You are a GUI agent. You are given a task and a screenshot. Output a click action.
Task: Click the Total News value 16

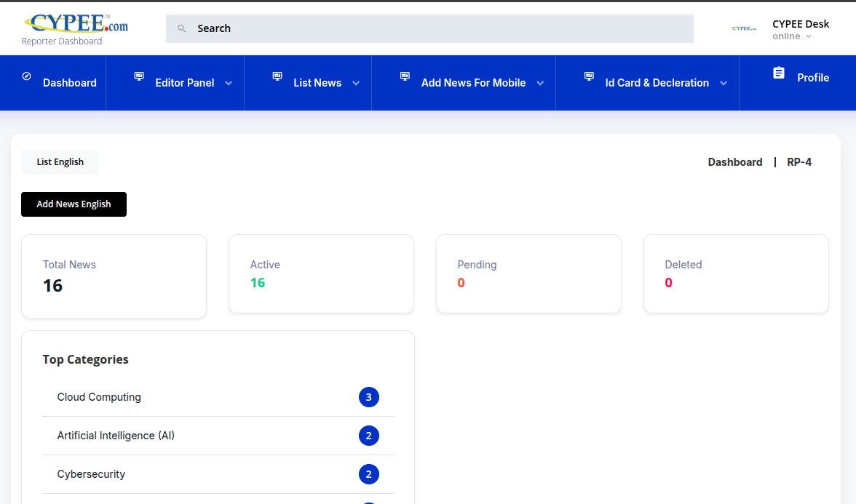tap(53, 286)
